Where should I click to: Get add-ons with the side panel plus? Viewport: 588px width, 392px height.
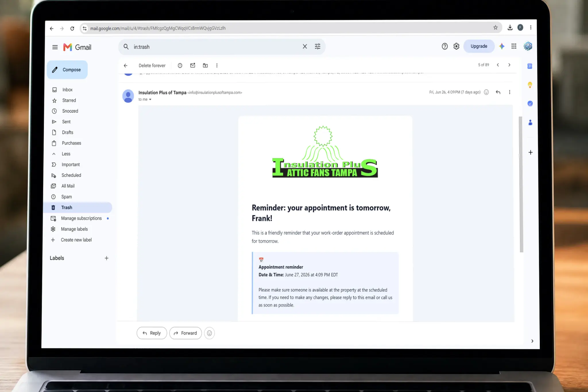(x=531, y=152)
